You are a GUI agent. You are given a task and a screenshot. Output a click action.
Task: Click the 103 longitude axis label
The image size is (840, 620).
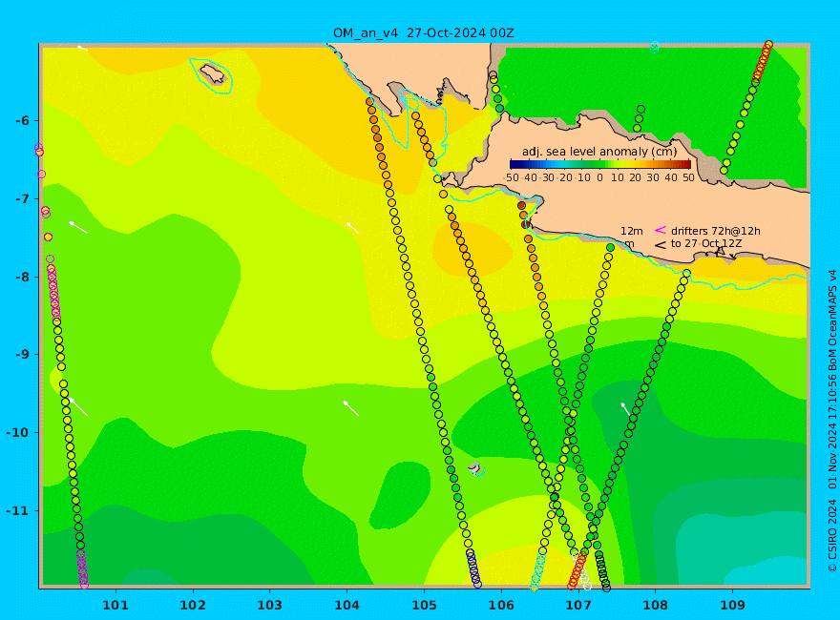click(x=269, y=606)
